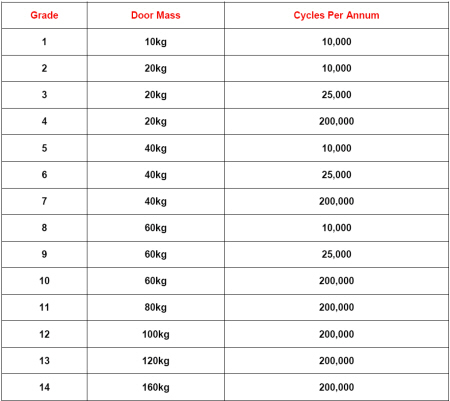Click the 25,000 value in grade 9 row
This screenshot has height=401, width=450.
pyautogui.click(x=336, y=254)
